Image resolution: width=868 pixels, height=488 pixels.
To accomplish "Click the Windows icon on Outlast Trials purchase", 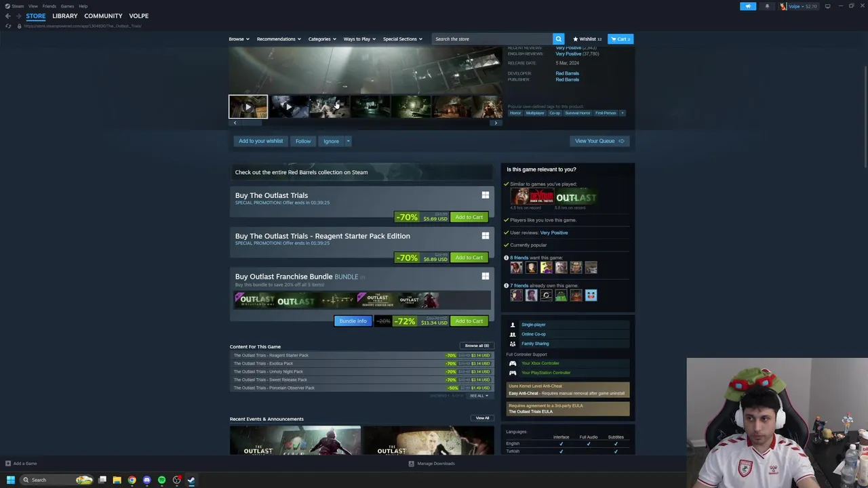I will (485, 195).
